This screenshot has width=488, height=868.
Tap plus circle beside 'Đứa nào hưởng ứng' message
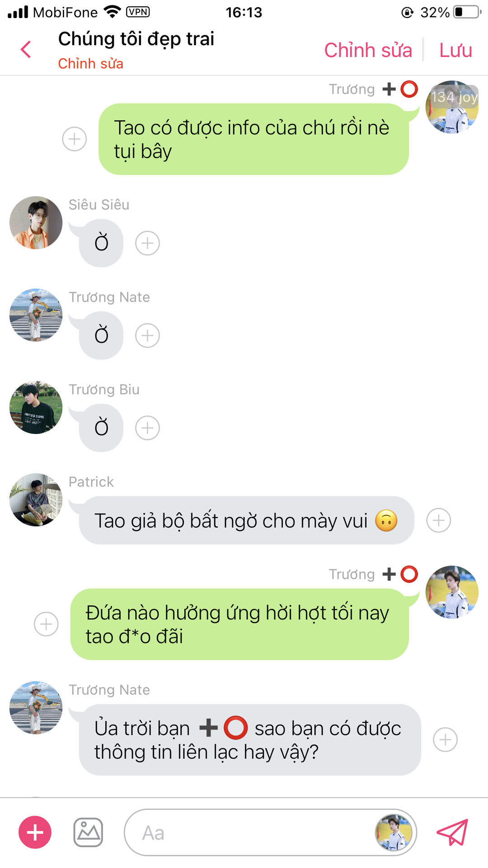coord(47,624)
